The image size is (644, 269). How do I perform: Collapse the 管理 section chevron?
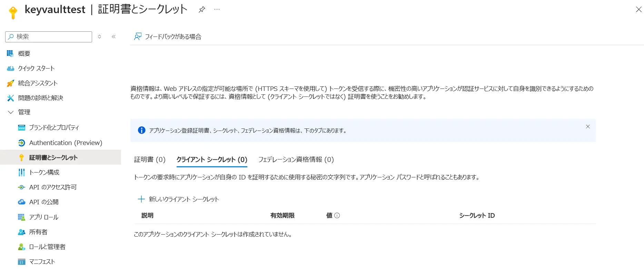click(11, 112)
